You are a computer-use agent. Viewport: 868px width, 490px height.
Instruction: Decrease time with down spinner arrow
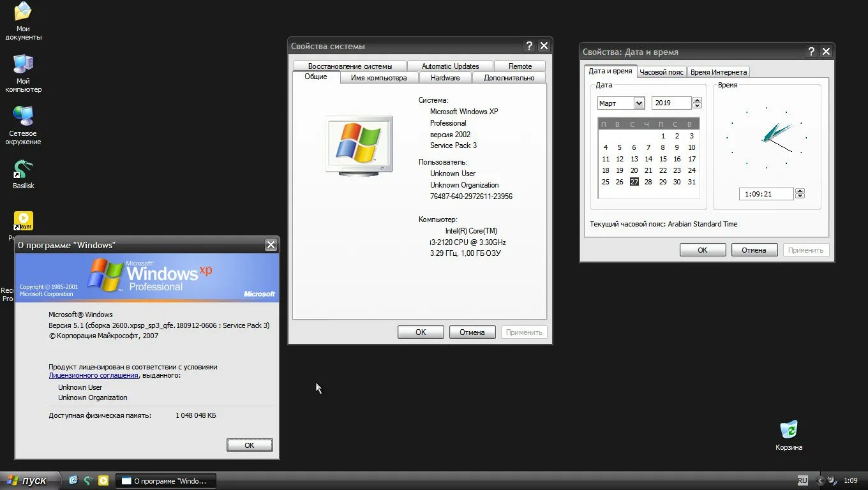tap(800, 197)
